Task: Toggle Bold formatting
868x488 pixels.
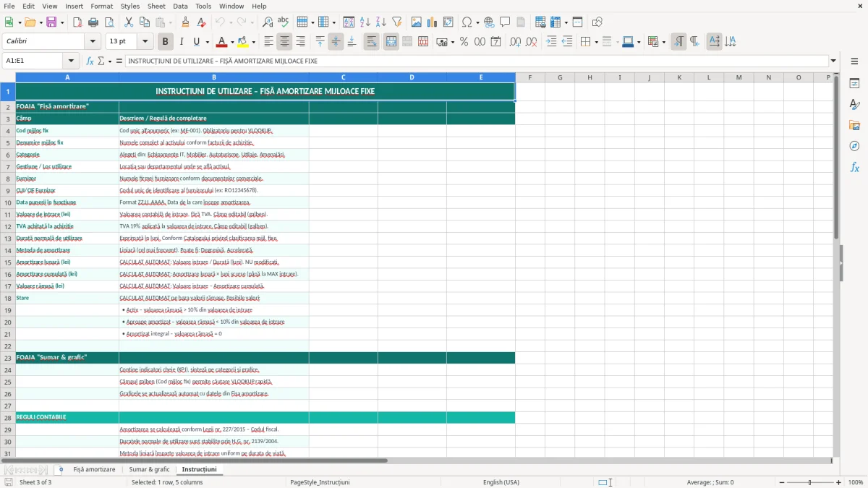Action: [165, 42]
